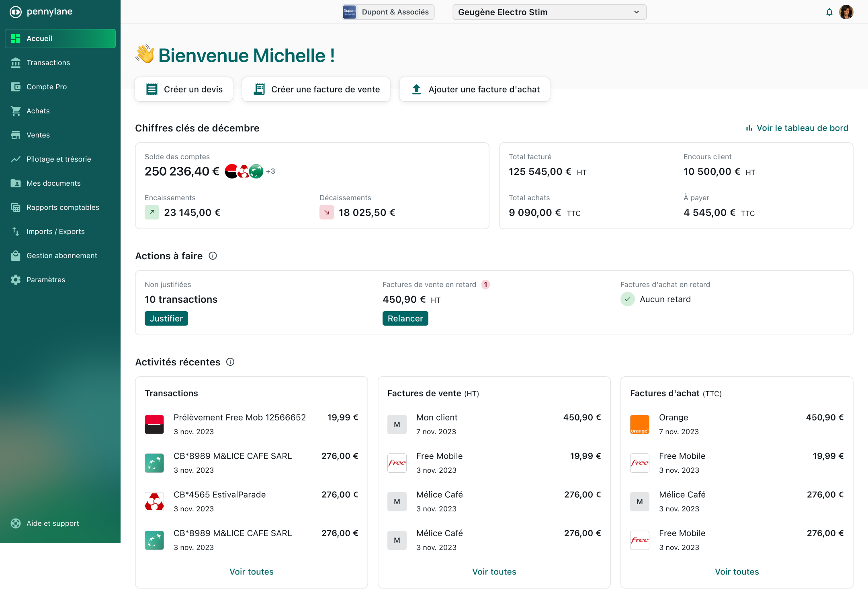Expand the +3 bank accounts badge
868x603 pixels.
tap(270, 171)
